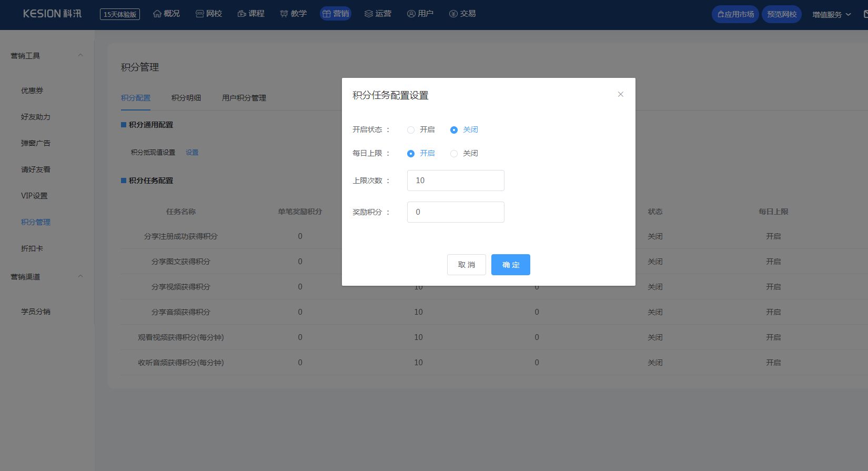Select 开启 radio for 开启状态
The width and height of the screenshot is (868, 471).
click(x=411, y=130)
